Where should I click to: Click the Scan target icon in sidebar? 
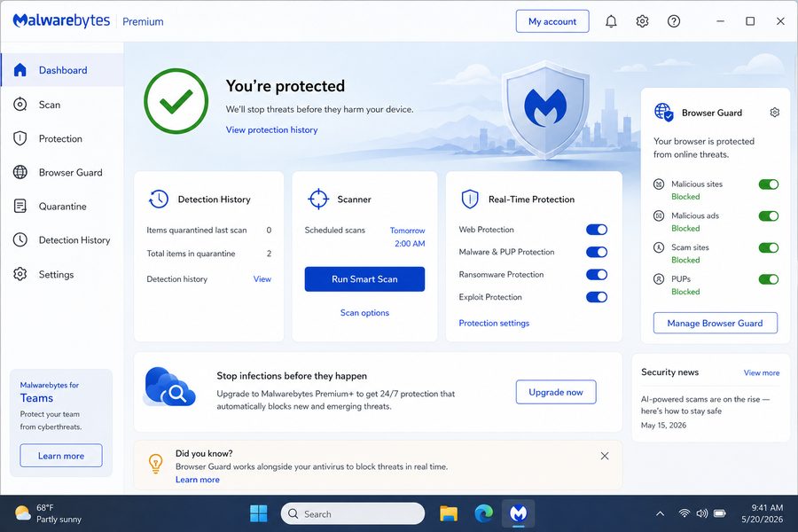(20, 105)
